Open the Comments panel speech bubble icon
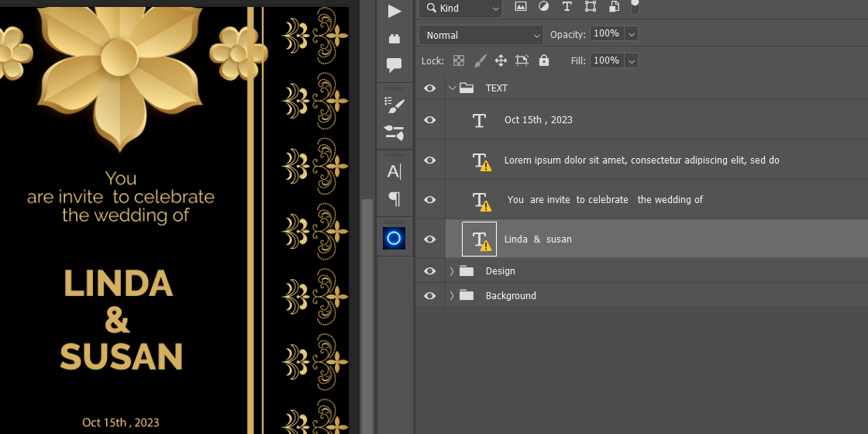868x434 pixels. coord(394,65)
